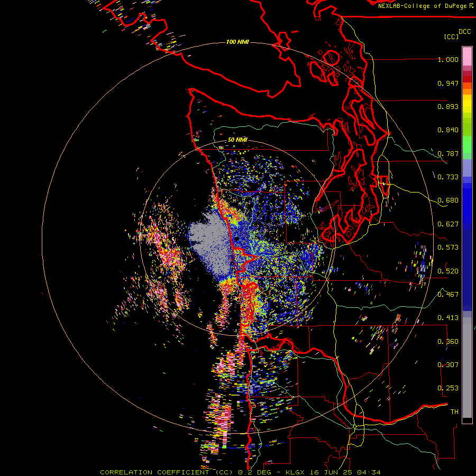Screen dimensions: 476x476
Task: Click the 50 NMI range ring label
Action: click(237, 140)
